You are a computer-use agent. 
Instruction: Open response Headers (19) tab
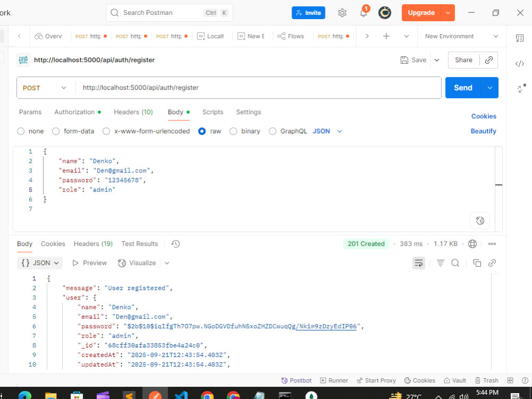pyautogui.click(x=93, y=244)
